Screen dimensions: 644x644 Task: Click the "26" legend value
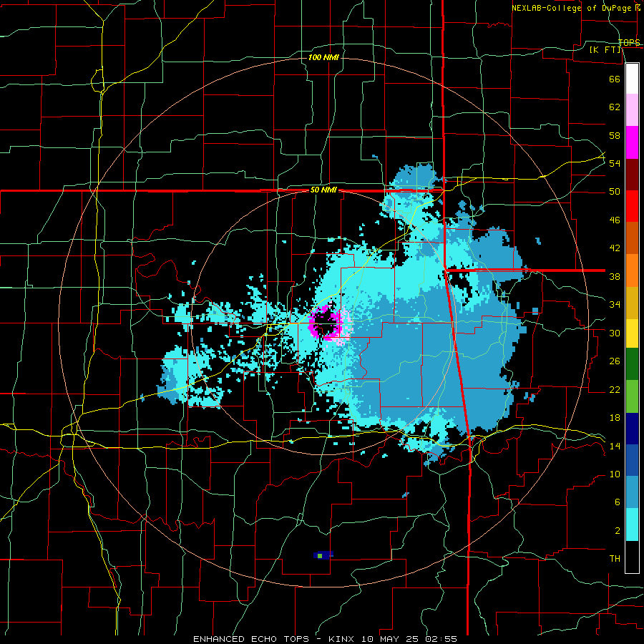pyautogui.click(x=615, y=361)
